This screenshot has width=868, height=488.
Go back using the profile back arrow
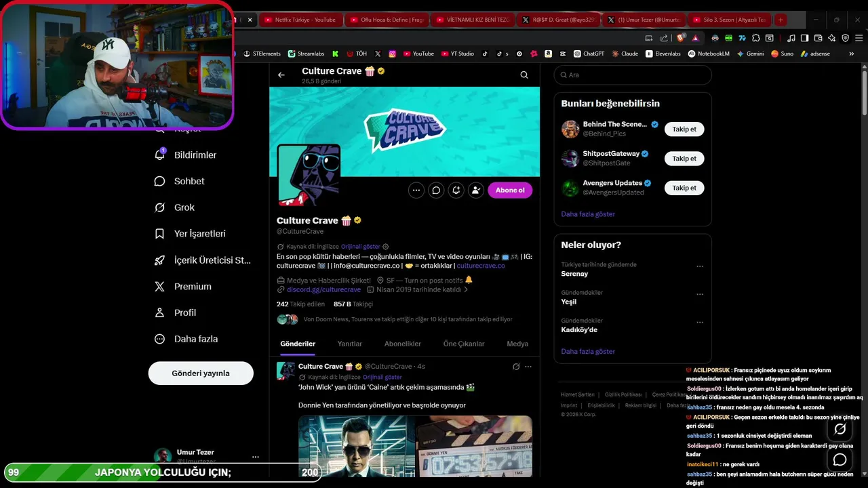[281, 75]
